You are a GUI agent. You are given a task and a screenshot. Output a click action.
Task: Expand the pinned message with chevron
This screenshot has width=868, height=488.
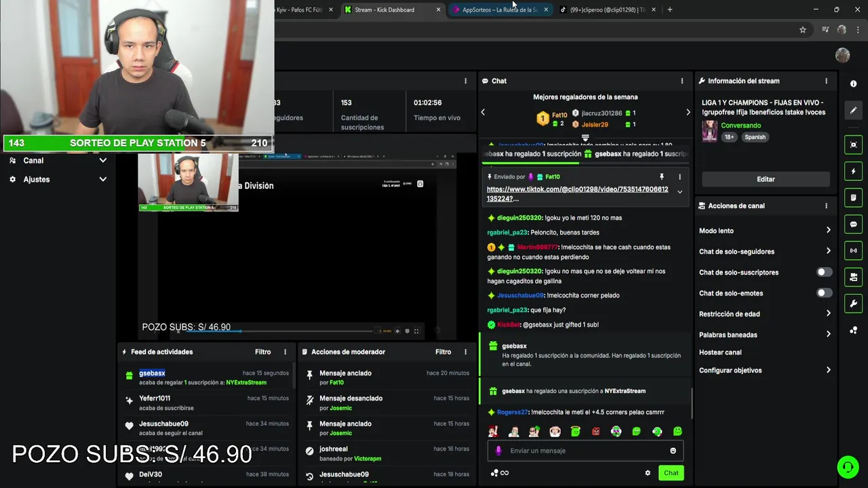(x=679, y=192)
